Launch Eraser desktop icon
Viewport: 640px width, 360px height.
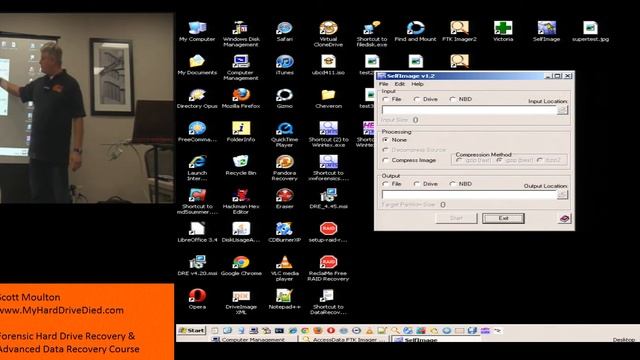[284, 199]
